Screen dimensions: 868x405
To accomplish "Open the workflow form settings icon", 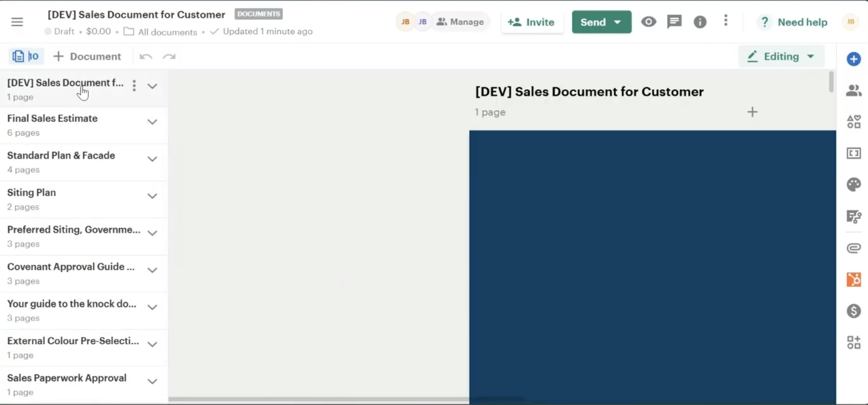I will pos(854,216).
